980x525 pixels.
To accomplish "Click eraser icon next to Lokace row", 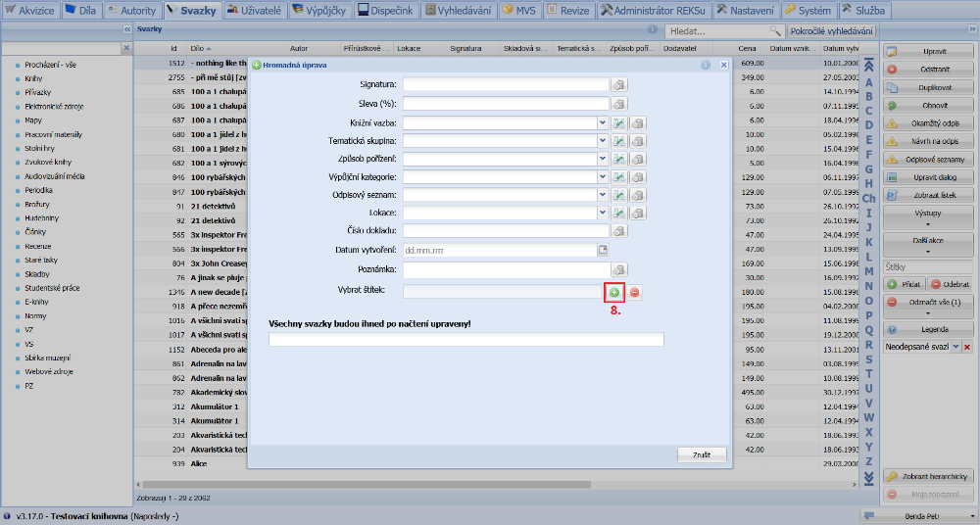I will (x=638, y=213).
